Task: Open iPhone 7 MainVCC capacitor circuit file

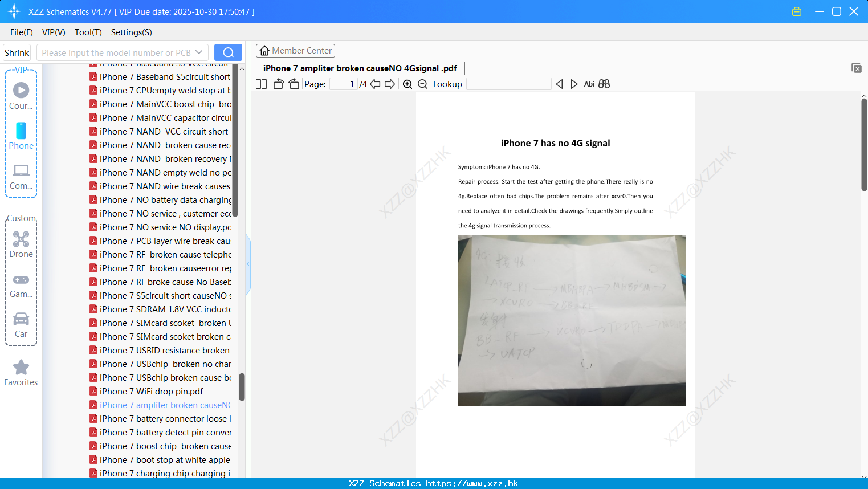Action: [x=160, y=118]
